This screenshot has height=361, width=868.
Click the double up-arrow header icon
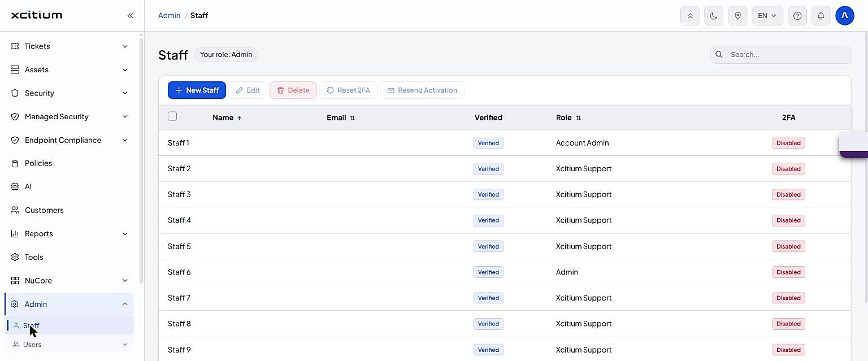click(x=690, y=16)
